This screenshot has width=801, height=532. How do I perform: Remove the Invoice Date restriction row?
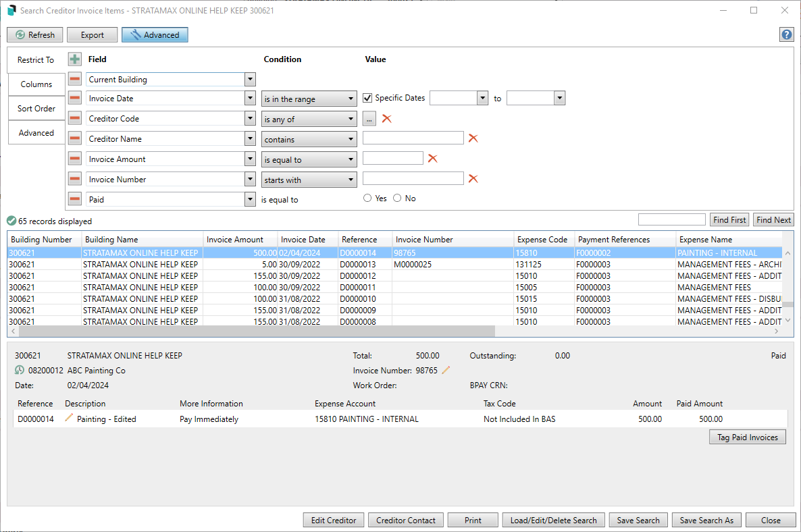(75, 99)
